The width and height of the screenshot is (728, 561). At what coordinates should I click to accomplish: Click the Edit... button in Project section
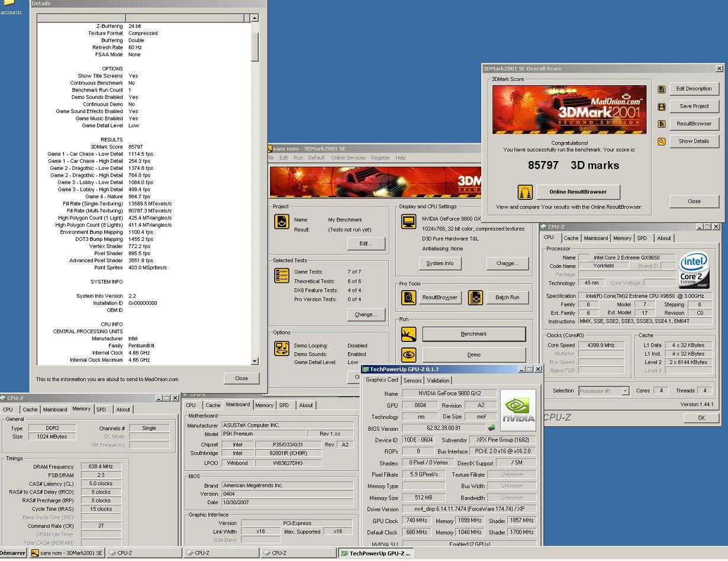[x=365, y=243]
